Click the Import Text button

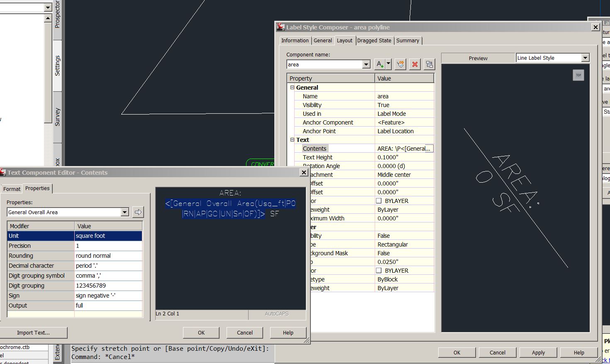coord(34,332)
